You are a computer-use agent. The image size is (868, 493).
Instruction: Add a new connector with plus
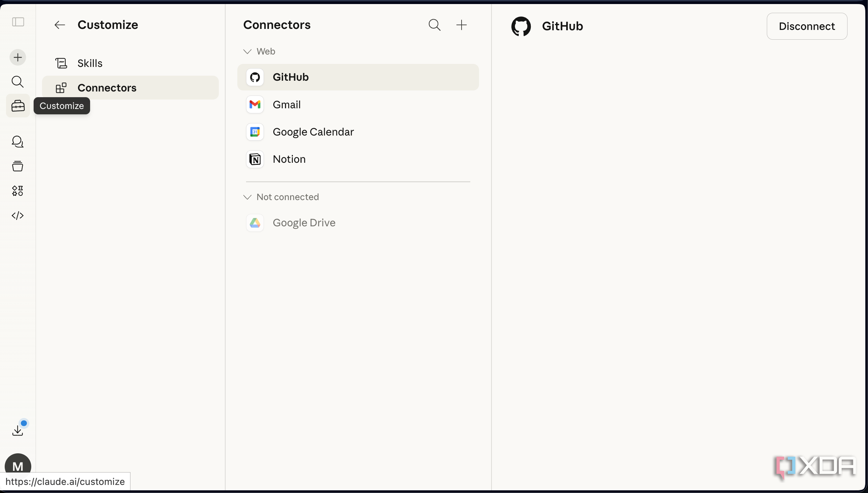pos(462,25)
